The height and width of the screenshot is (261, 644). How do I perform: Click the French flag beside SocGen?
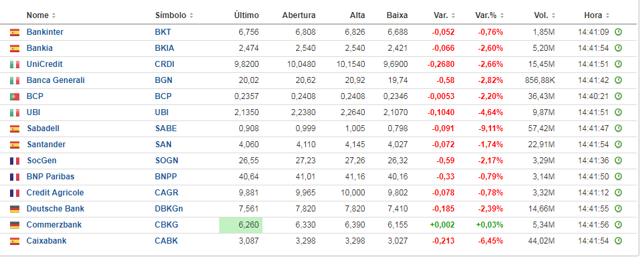tap(15, 161)
